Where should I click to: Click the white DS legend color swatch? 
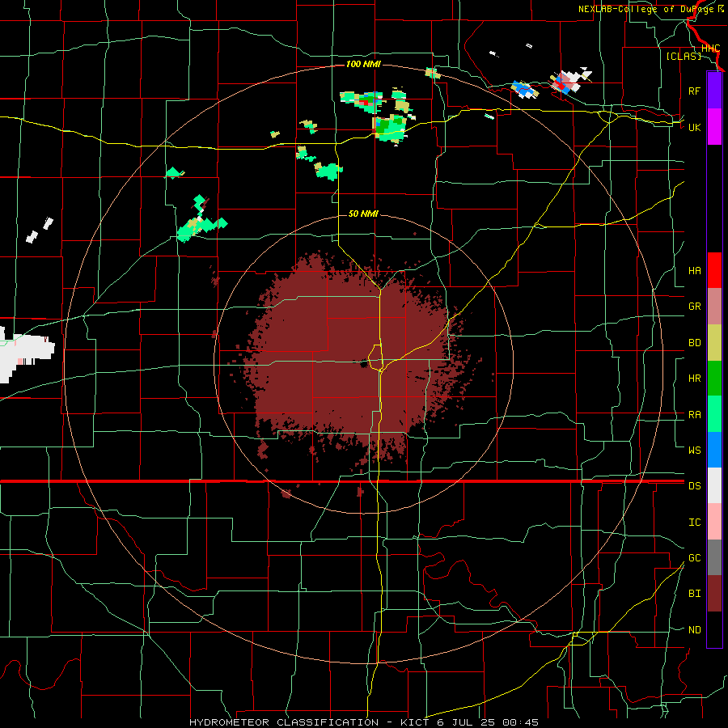tap(714, 485)
